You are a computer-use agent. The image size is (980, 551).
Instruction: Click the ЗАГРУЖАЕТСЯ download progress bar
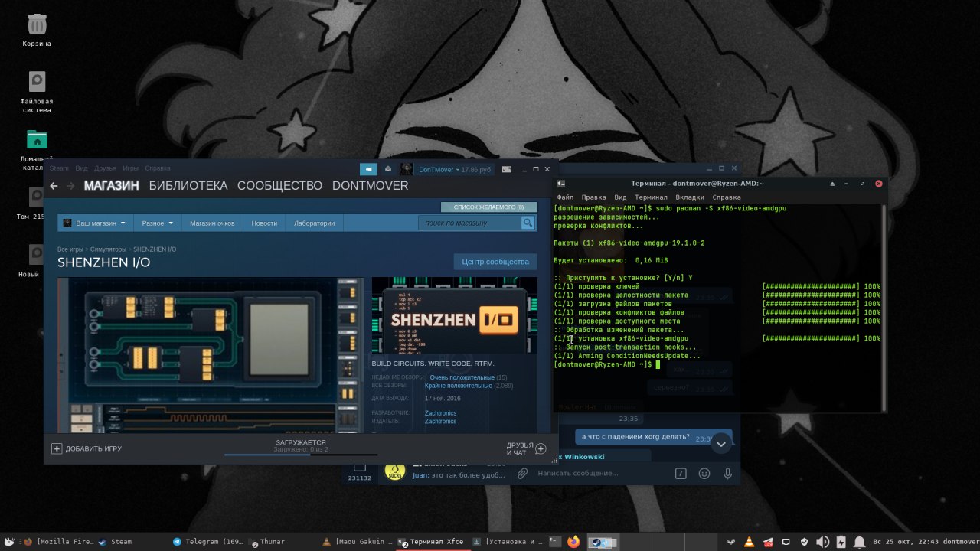coord(301,454)
